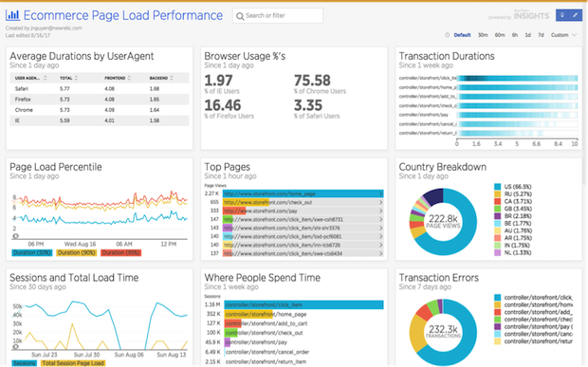Click the US (66.5%) legend color swatch

point(497,186)
